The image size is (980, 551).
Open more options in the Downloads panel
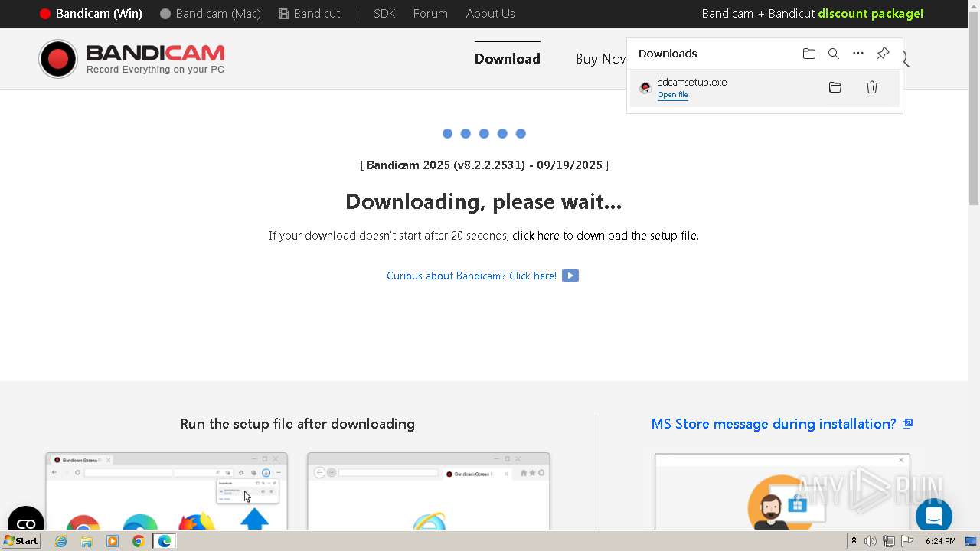click(x=858, y=54)
